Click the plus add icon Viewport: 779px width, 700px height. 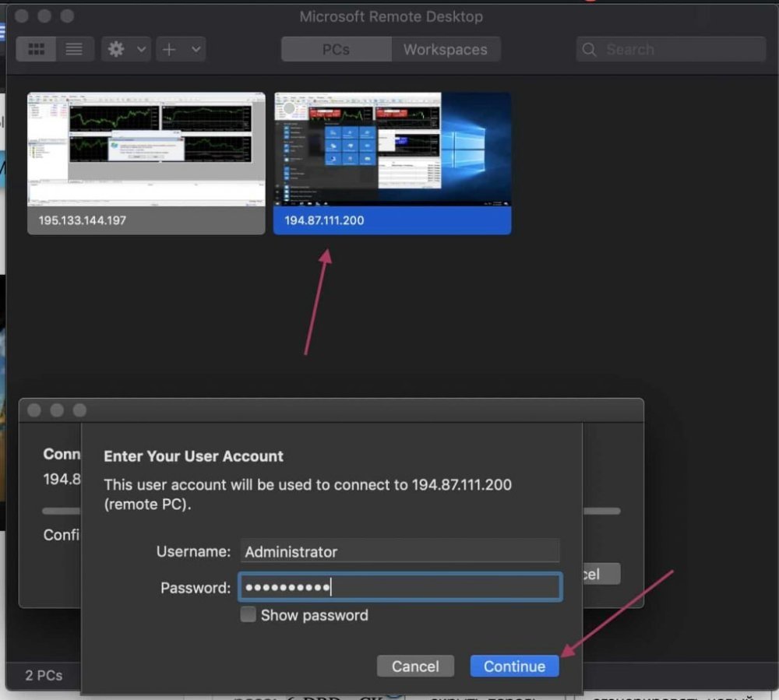point(169,49)
